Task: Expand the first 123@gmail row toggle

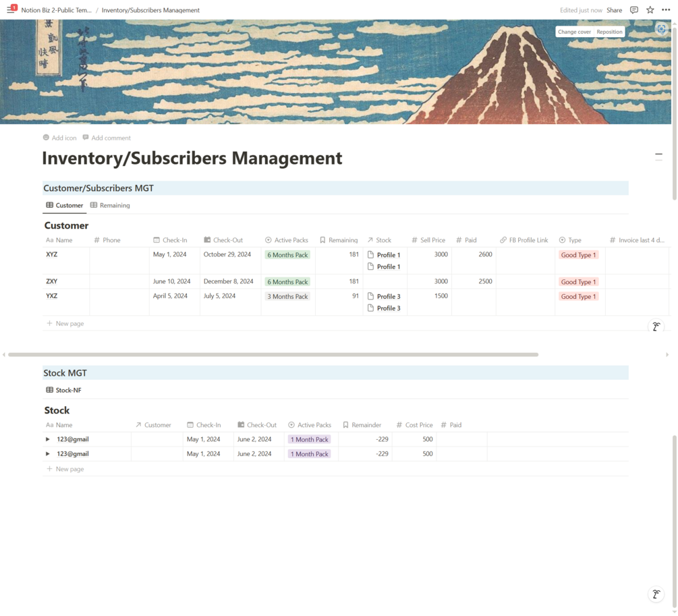Action: tap(48, 439)
